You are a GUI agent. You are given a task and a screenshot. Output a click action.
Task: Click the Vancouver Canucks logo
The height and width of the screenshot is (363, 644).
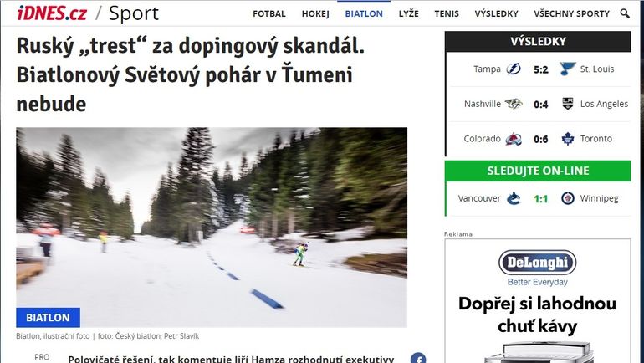pyautogui.click(x=514, y=198)
